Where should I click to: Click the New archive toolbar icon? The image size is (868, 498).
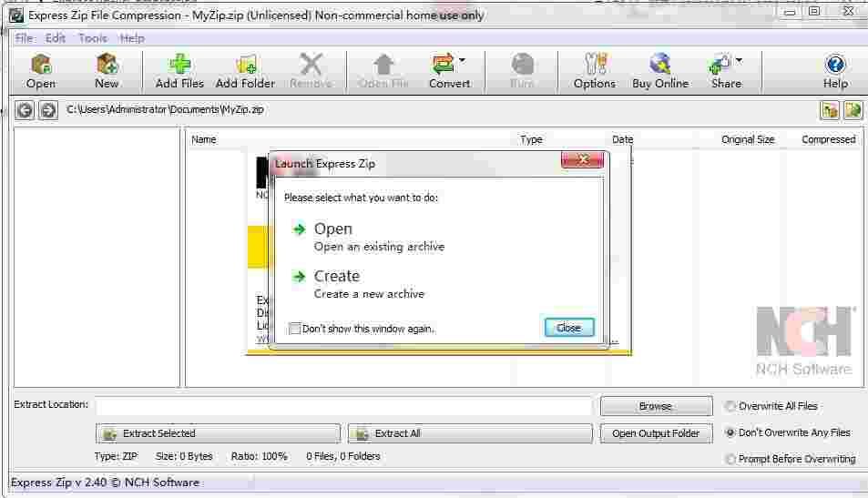tap(107, 65)
